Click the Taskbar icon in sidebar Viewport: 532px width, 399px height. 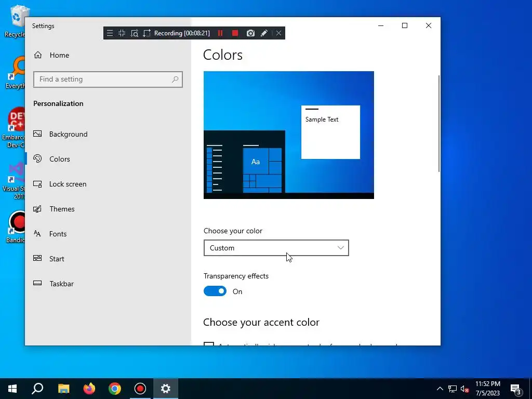[x=37, y=283]
